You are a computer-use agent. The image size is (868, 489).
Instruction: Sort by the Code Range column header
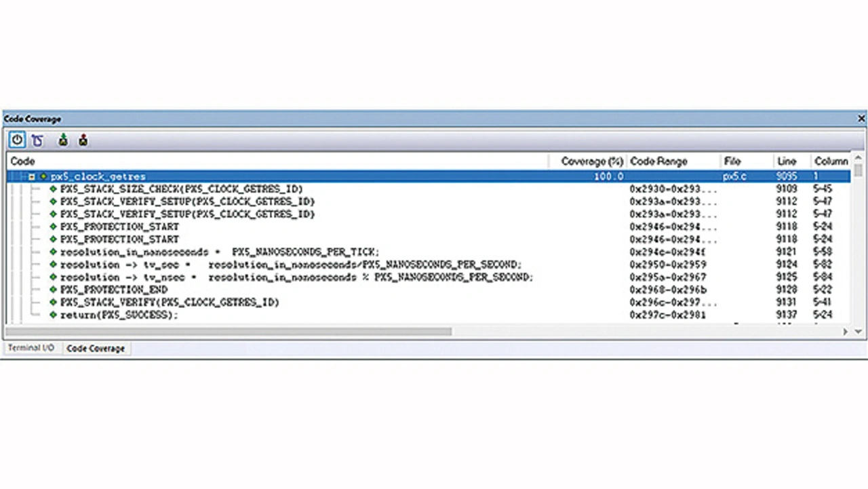[658, 161]
